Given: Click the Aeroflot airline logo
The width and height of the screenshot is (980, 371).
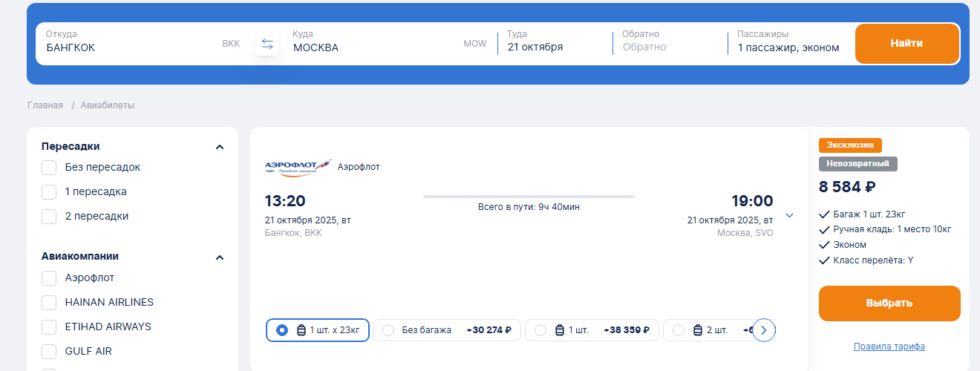Looking at the screenshot, I should 297,168.
